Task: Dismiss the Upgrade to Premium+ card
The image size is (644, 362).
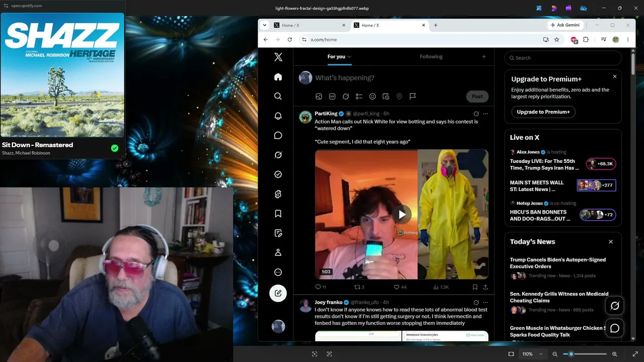Action: (614, 77)
